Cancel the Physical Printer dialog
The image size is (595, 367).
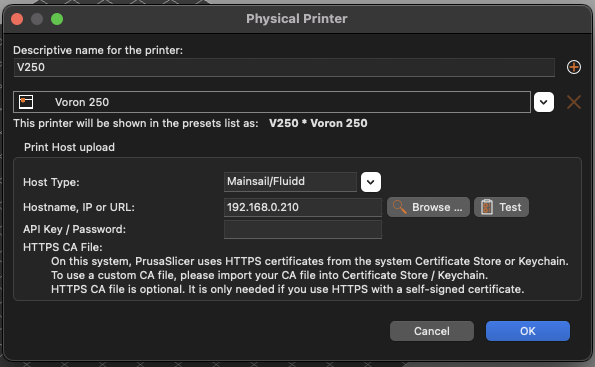[432, 331]
